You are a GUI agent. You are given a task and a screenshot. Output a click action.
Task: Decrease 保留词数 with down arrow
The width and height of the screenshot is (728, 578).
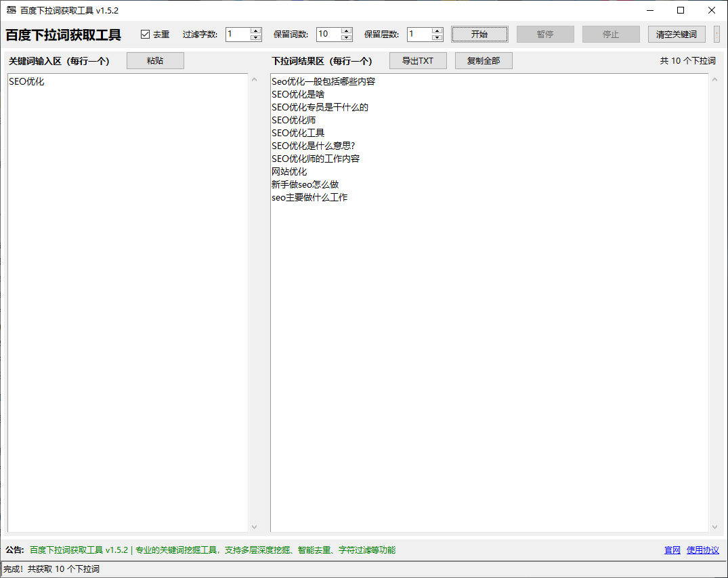click(346, 38)
